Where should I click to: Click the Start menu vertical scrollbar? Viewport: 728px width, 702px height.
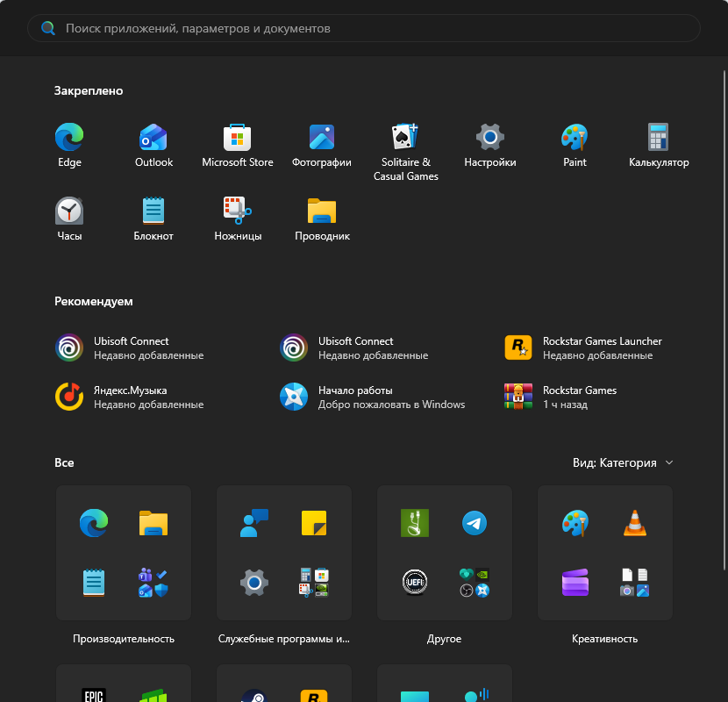click(724, 319)
